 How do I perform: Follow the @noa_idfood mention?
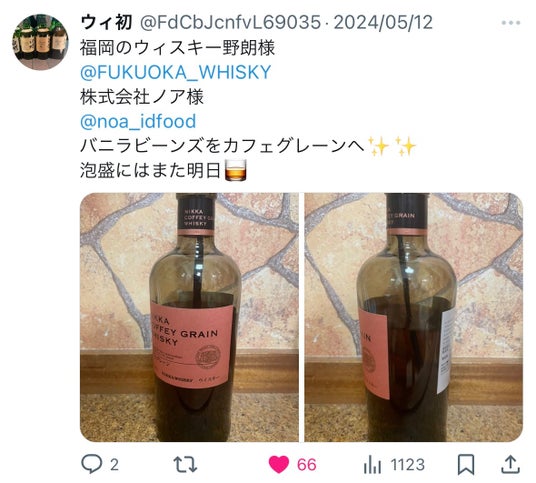coord(138,121)
